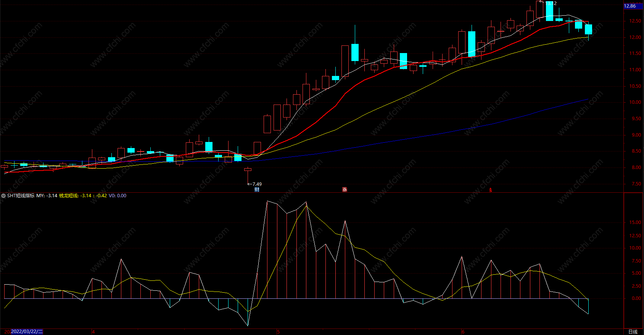
Task: Click the 9.00 price axis label
Action: pyautogui.click(x=636, y=135)
